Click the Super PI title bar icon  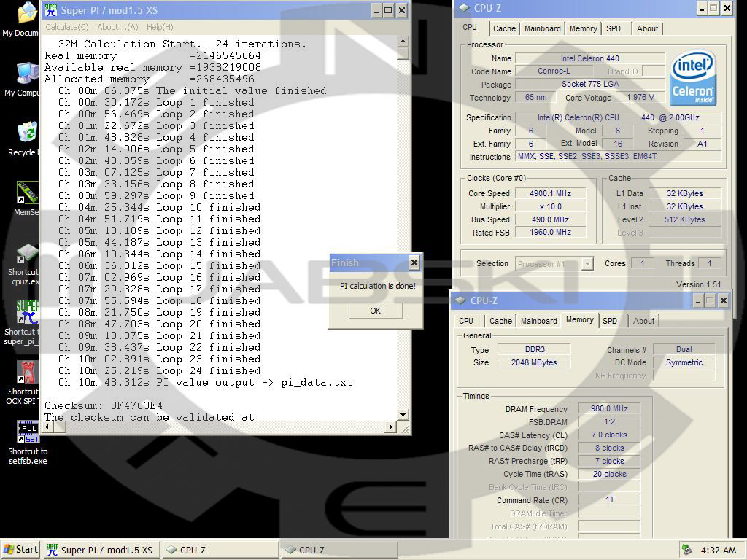51,10
